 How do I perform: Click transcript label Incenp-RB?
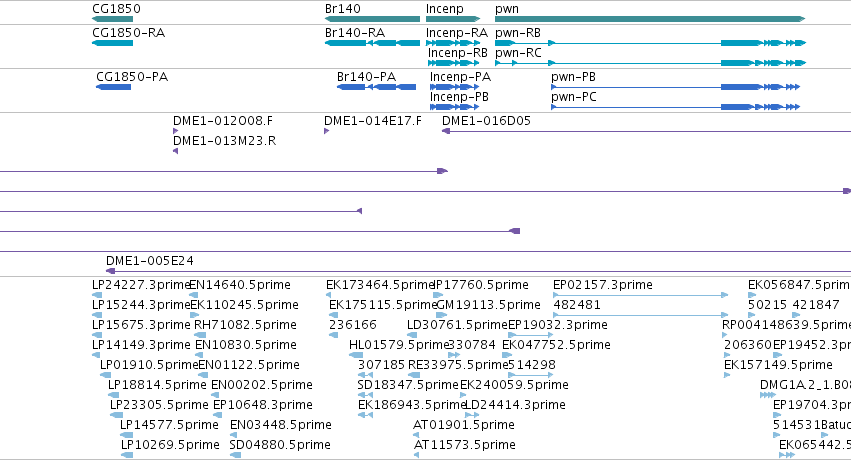pyautogui.click(x=458, y=53)
